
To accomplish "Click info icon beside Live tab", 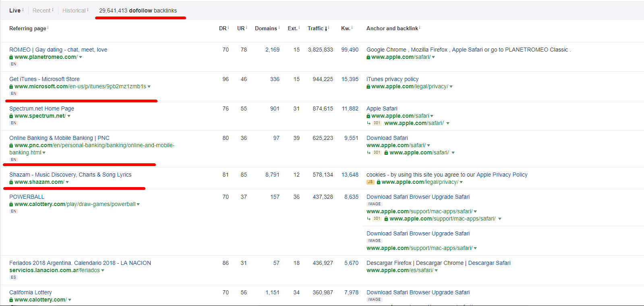I will pos(23,10).
